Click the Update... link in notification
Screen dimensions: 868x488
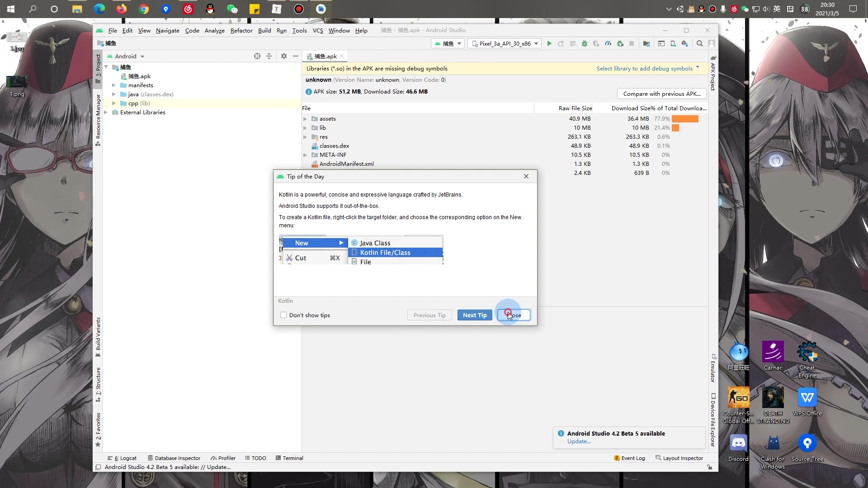click(x=579, y=441)
